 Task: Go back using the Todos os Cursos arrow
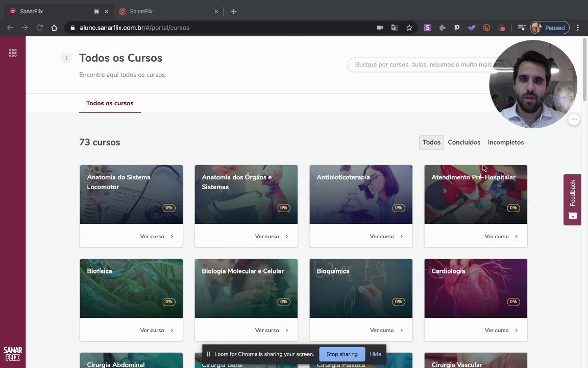[x=66, y=58]
